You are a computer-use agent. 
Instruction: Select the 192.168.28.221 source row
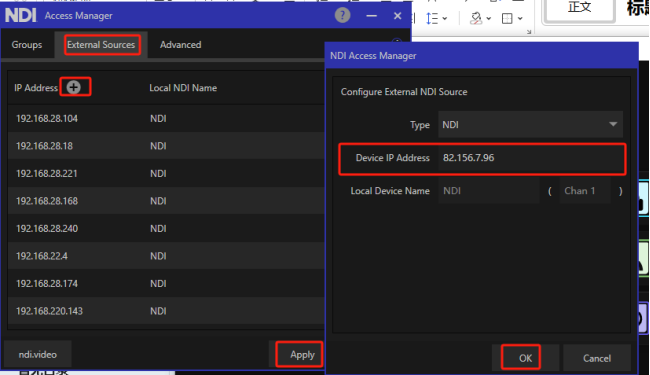[x=166, y=173]
